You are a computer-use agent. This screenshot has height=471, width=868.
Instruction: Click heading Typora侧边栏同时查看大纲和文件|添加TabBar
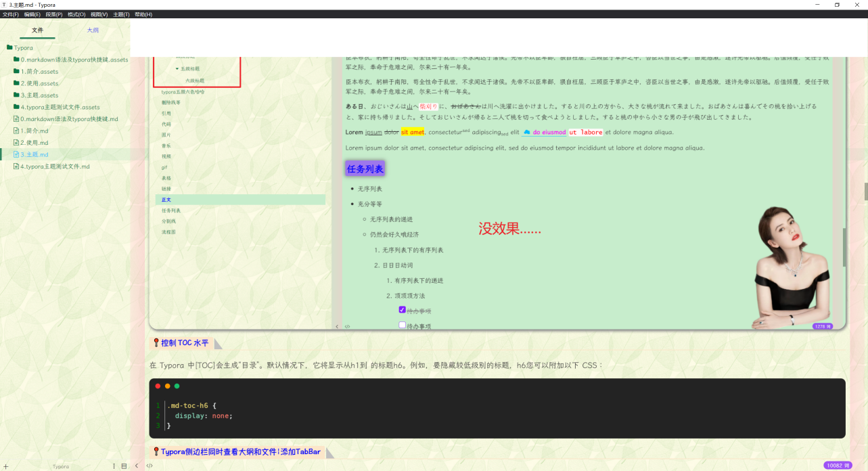[241, 451]
